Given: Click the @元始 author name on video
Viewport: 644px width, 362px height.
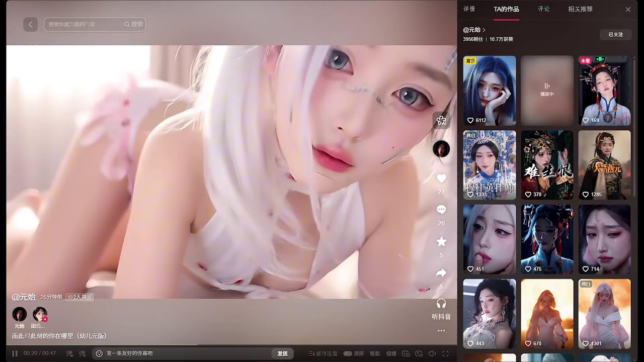Looking at the screenshot, I should point(24,297).
